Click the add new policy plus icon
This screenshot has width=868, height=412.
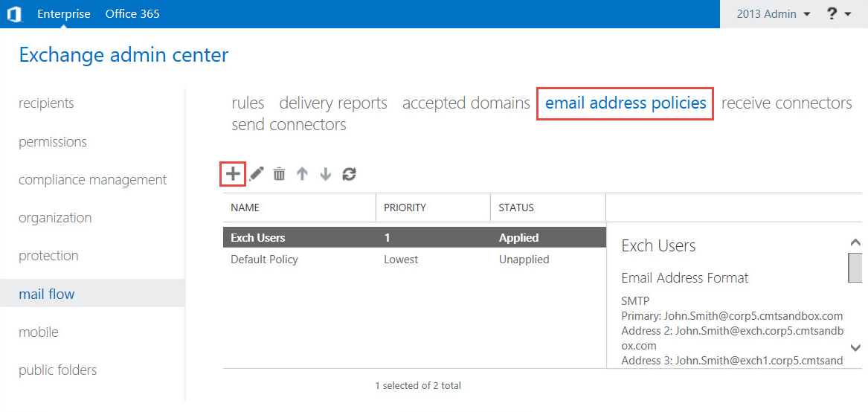tap(233, 174)
